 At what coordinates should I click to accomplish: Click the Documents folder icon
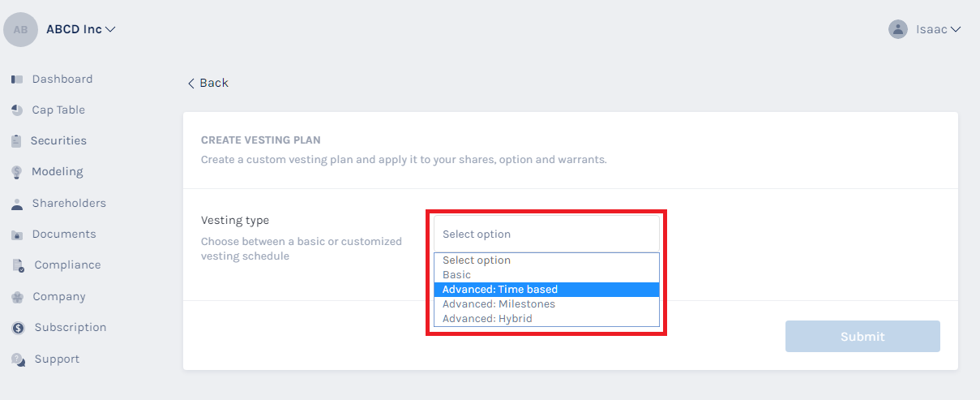point(16,234)
